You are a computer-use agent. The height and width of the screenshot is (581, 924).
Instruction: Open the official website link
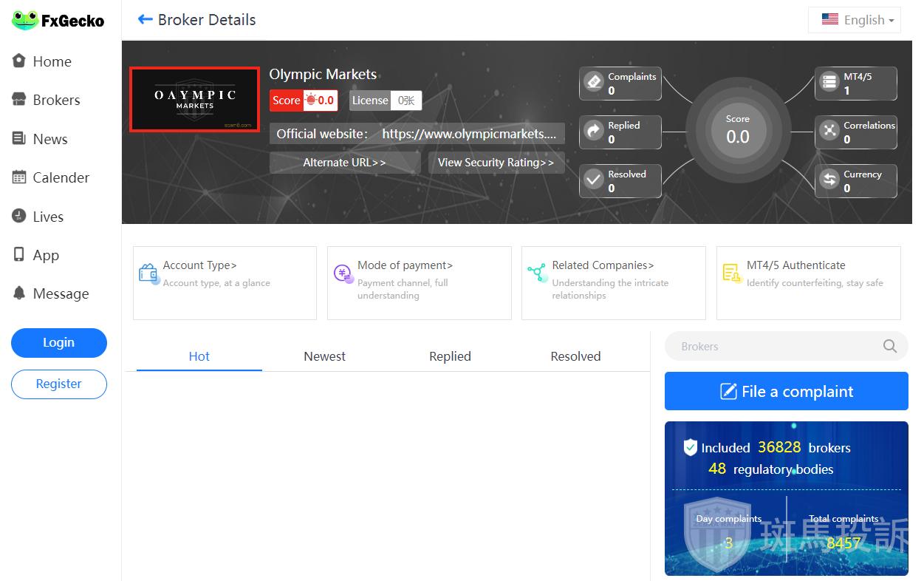pos(468,134)
